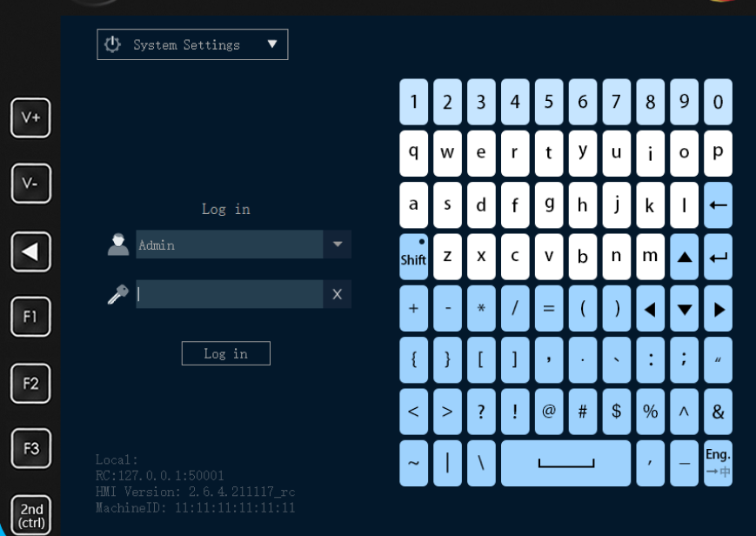The height and width of the screenshot is (536, 756).
Task: Tap the letter a key
Action: pos(414,205)
